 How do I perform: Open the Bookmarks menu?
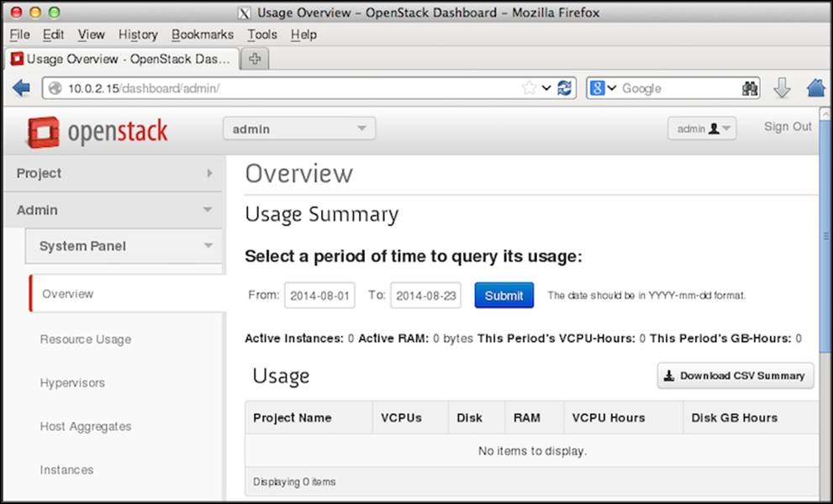pos(203,34)
